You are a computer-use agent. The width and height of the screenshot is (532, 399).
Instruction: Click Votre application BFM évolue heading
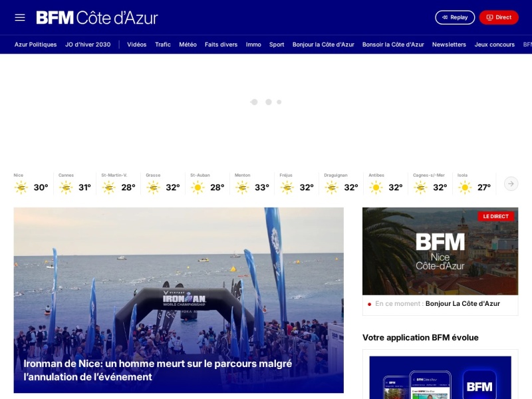point(420,338)
